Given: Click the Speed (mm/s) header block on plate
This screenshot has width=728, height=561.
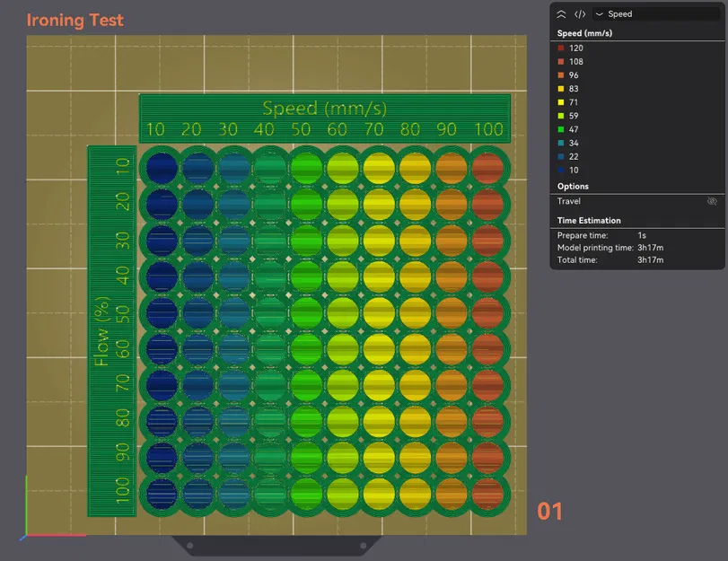Looking at the screenshot, I should point(325,118).
